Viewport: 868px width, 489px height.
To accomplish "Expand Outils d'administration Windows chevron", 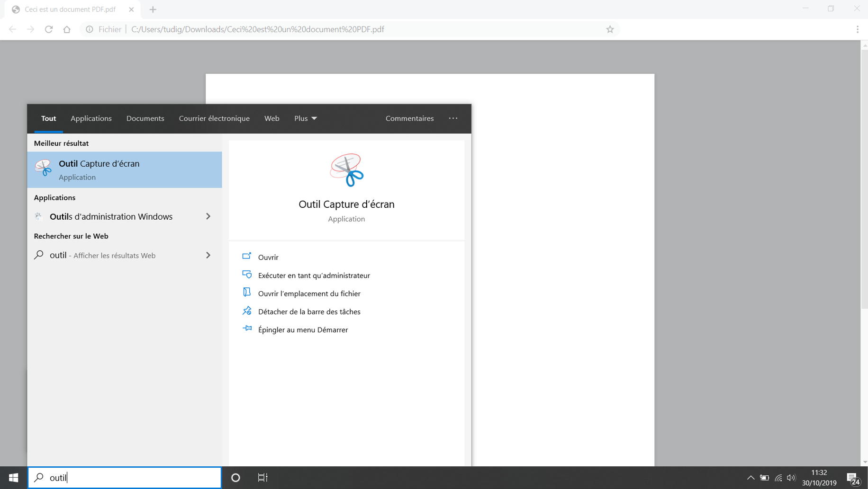I will point(208,216).
